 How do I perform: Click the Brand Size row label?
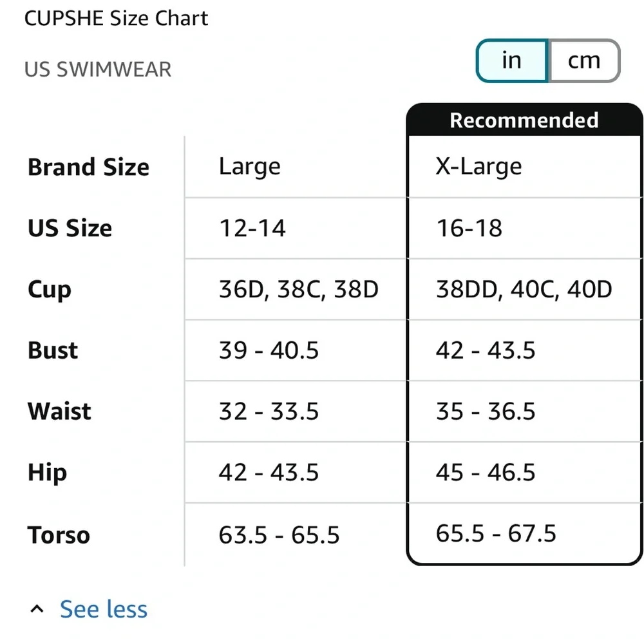[x=88, y=167]
